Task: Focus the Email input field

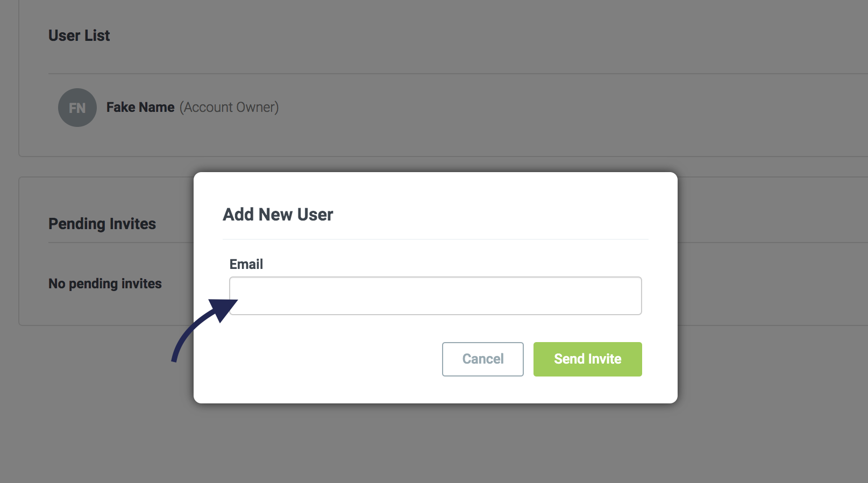Action: 436,296
